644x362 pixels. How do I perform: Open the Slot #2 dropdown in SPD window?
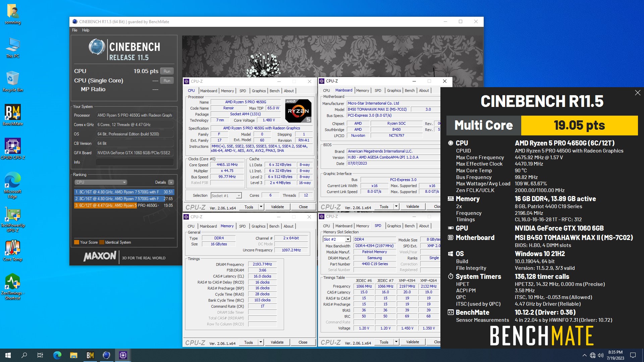(337, 239)
